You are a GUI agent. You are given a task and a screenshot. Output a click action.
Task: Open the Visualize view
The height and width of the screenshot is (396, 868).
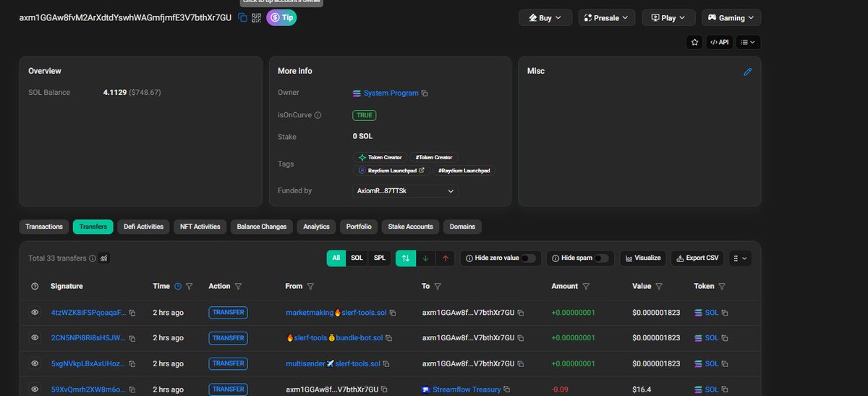[644, 258]
